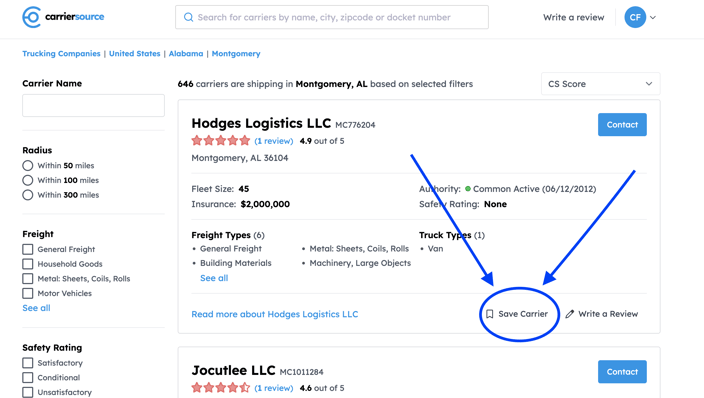Viewport: 704px width, 398px height.
Task: Focus the carrier search field
Action: 332,17
